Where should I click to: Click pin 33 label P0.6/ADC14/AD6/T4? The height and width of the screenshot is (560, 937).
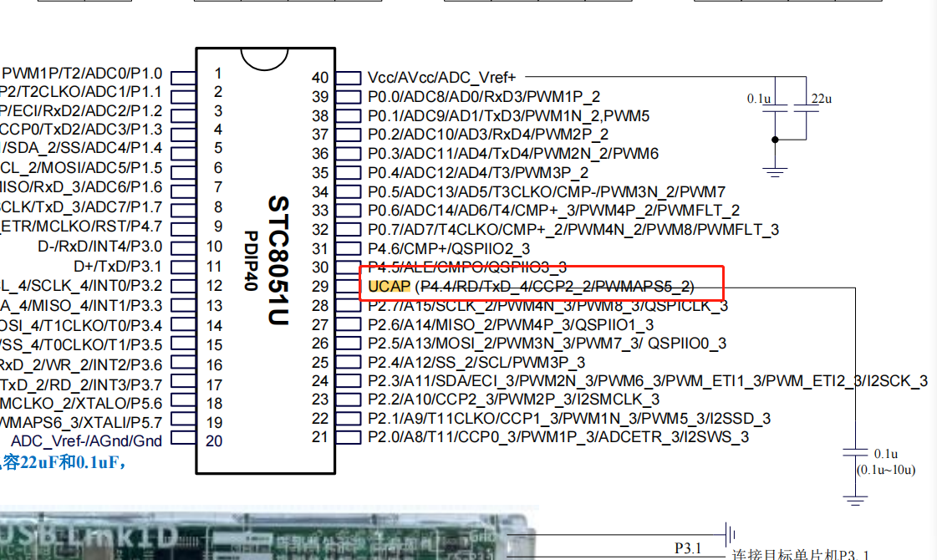point(553,211)
